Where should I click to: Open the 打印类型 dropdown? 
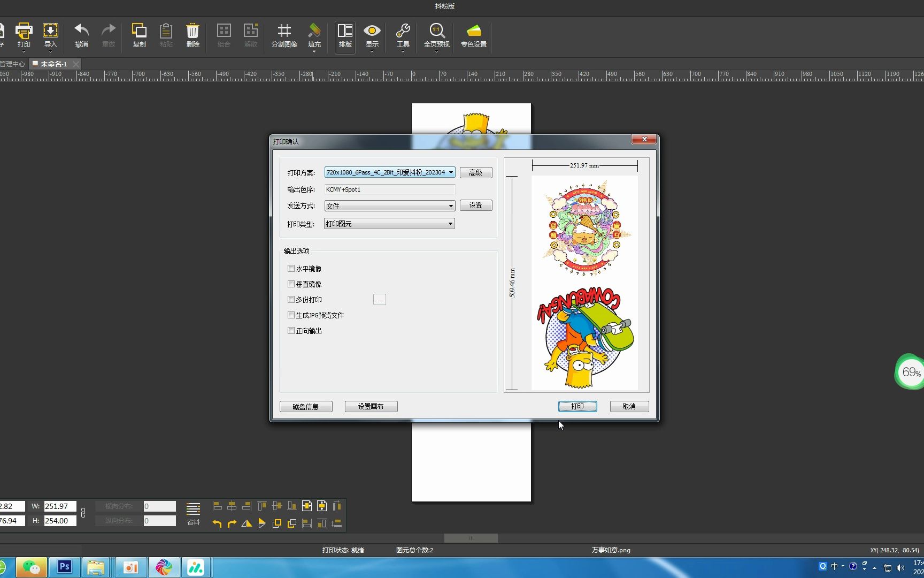pos(390,224)
